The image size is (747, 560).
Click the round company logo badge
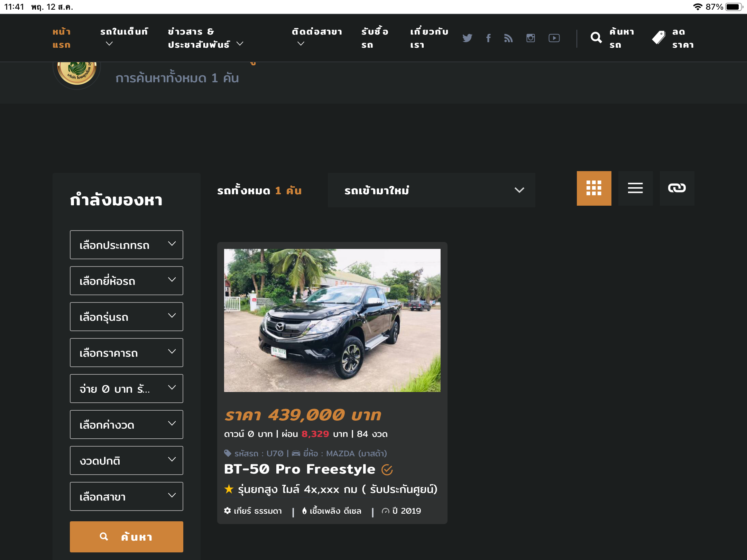77,73
